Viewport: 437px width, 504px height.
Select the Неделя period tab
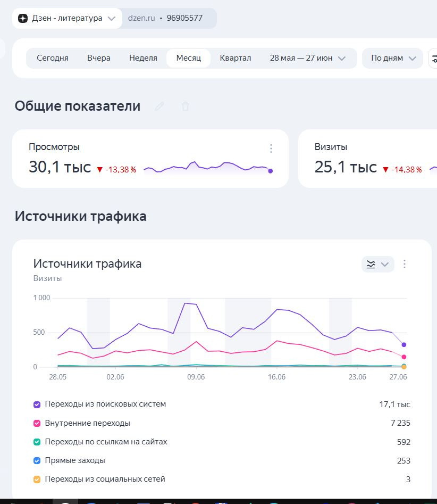tap(143, 58)
